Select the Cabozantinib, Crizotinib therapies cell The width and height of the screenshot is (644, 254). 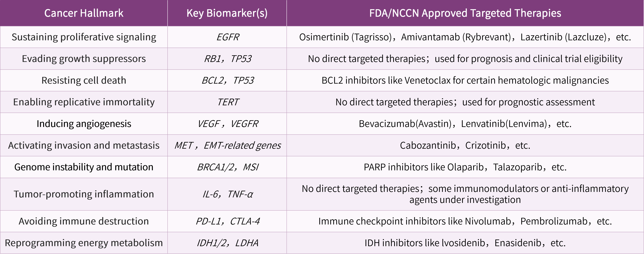coord(465,145)
